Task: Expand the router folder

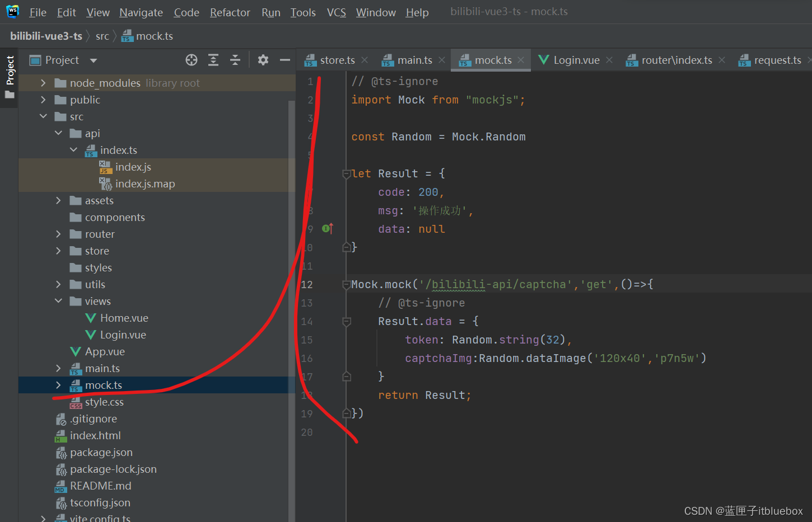Action: 58,234
